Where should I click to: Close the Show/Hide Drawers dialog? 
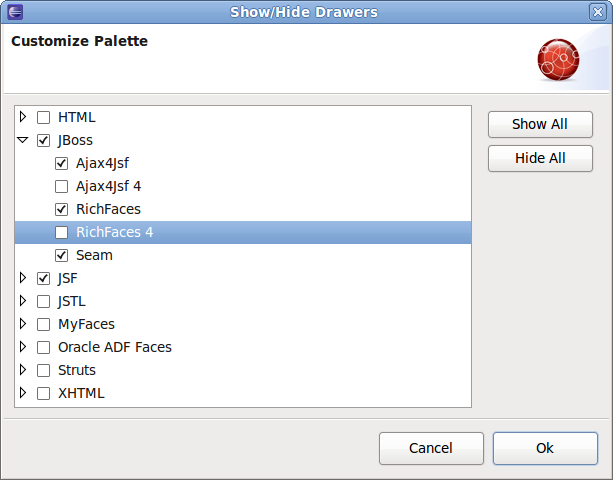click(x=597, y=12)
